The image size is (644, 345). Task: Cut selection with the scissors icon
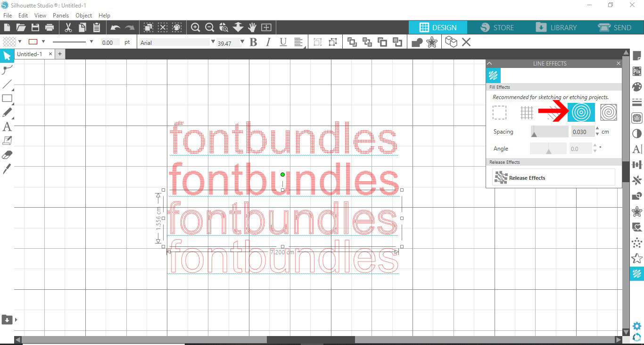click(x=68, y=27)
